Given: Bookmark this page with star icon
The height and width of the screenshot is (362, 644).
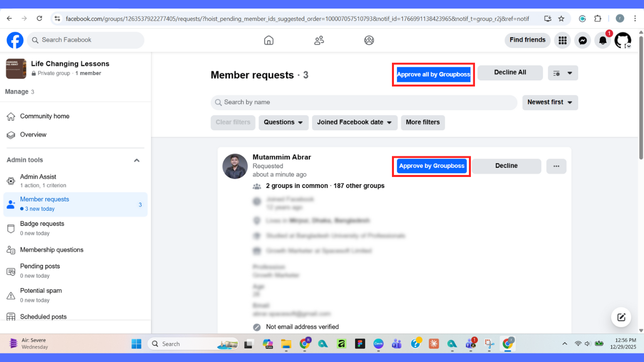Looking at the screenshot, I should 561,19.
